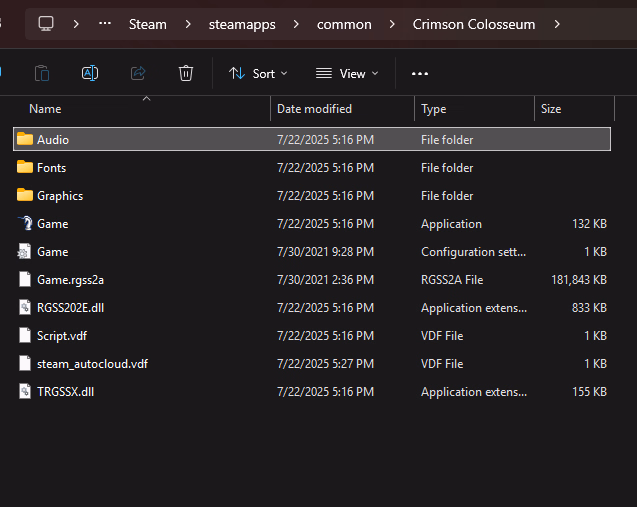Click the 155 KB size value
This screenshot has height=507, width=637.
click(589, 392)
